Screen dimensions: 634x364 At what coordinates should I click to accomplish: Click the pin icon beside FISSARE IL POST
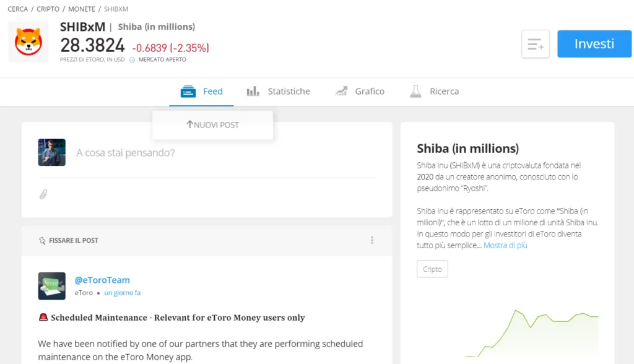coord(42,241)
